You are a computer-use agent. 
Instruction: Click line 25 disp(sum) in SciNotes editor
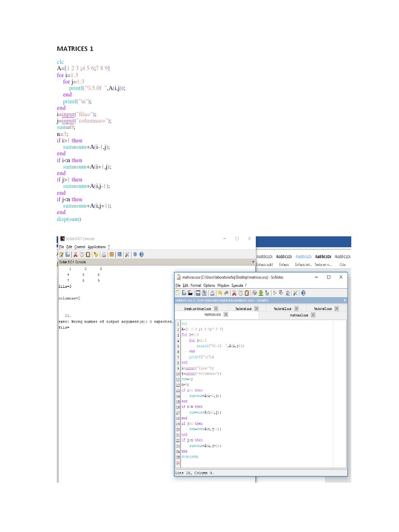tap(190, 457)
